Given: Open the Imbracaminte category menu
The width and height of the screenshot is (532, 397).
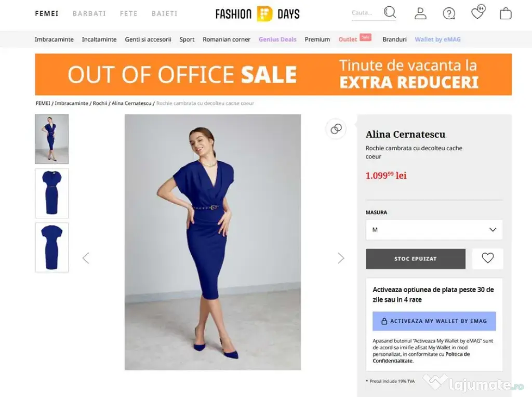Looking at the screenshot, I should [54, 39].
